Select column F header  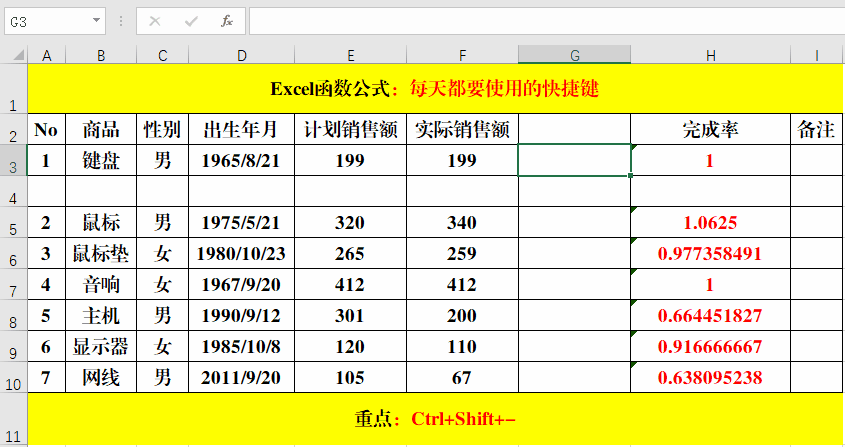pyautogui.click(x=462, y=55)
